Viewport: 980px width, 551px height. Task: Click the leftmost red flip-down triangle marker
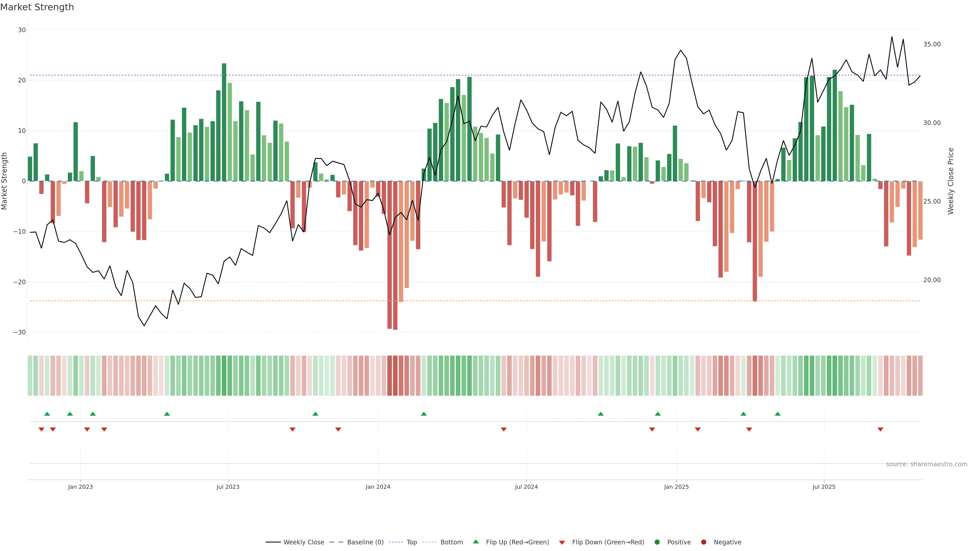[x=41, y=429]
